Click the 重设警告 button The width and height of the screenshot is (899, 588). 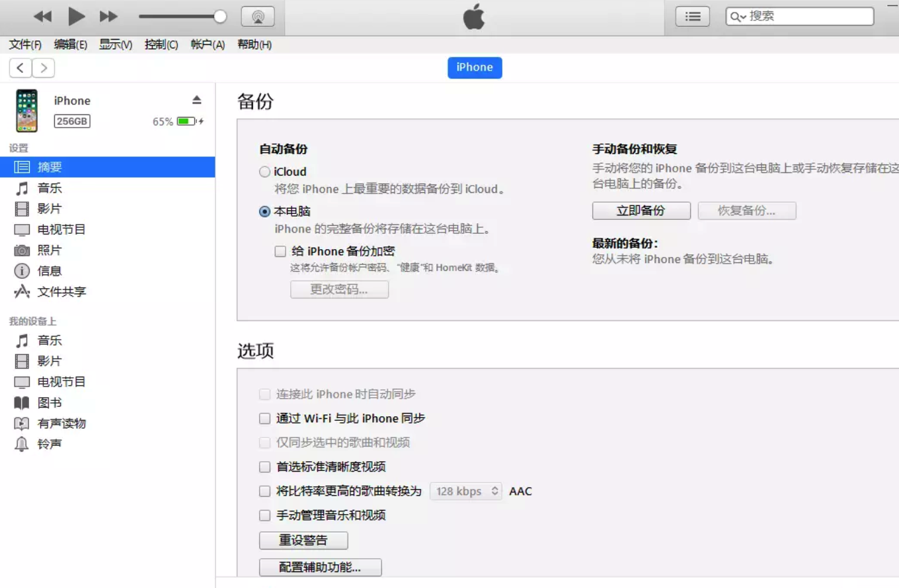tap(303, 540)
